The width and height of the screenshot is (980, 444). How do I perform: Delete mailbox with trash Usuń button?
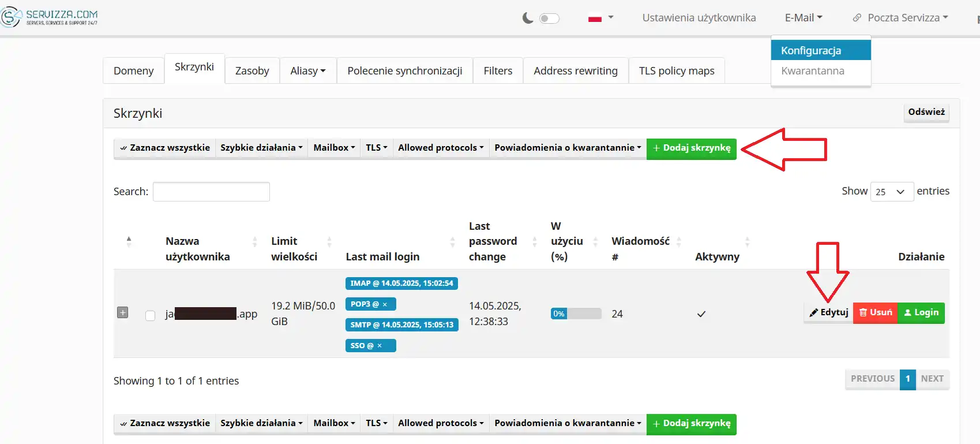pos(875,312)
